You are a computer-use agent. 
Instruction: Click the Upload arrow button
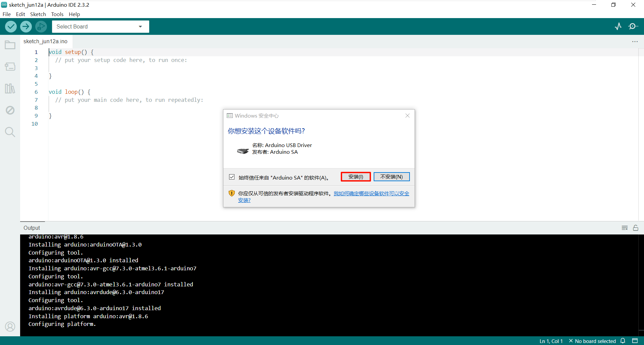(x=26, y=26)
